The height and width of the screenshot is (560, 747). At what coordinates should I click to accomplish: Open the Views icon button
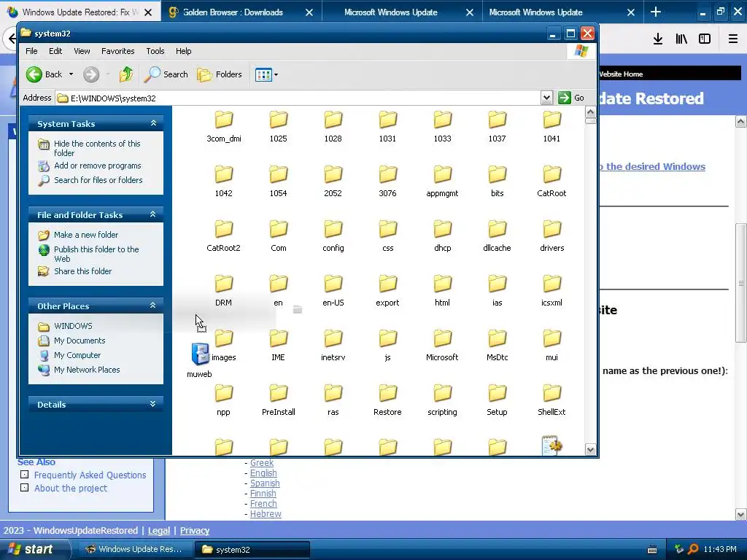tap(263, 75)
